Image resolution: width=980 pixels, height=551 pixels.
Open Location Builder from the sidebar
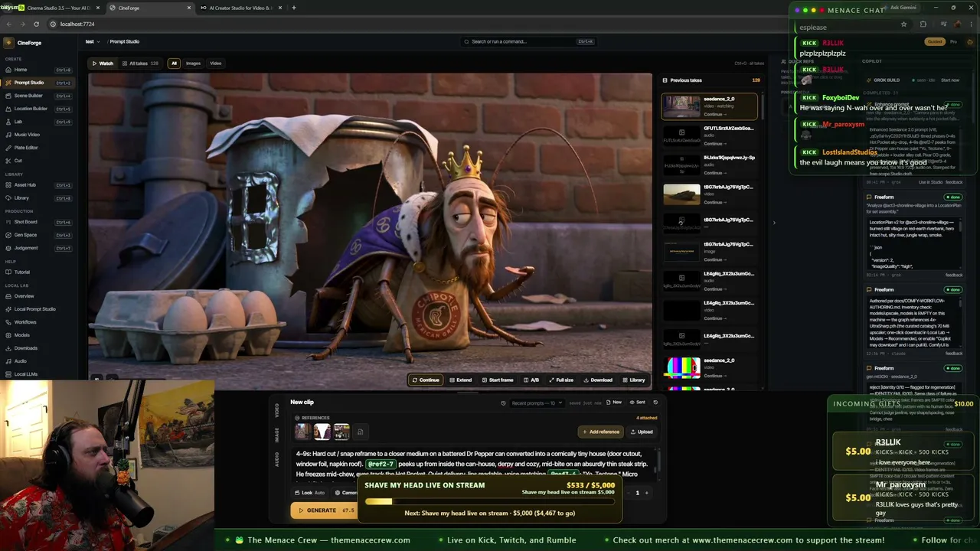pos(38,109)
